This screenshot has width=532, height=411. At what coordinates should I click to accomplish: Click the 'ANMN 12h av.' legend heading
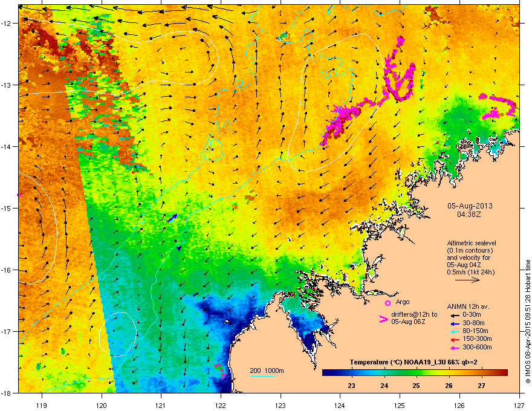point(468,307)
